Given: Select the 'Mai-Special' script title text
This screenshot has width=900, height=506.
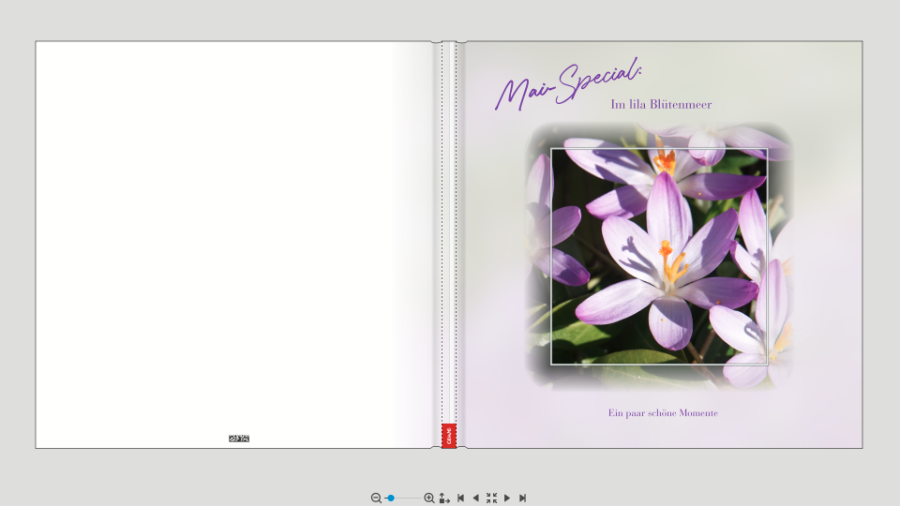Looking at the screenshot, I should (x=568, y=84).
